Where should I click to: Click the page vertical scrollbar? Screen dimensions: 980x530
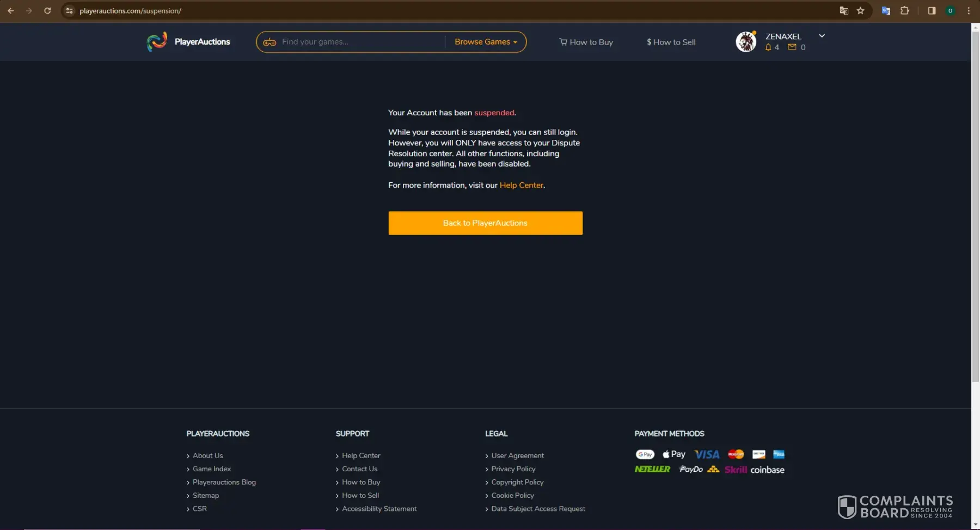pyautogui.click(x=975, y=207)
